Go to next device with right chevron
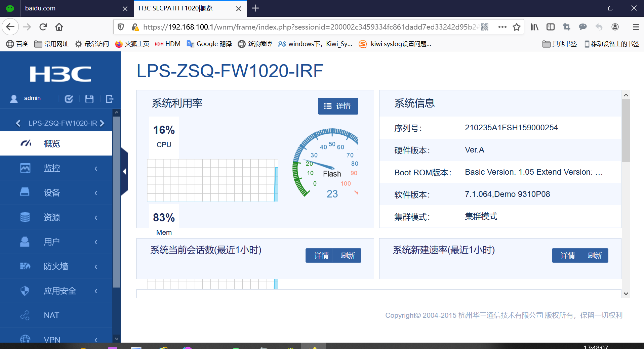The image size is (644, 349). (x=102, y=123)
